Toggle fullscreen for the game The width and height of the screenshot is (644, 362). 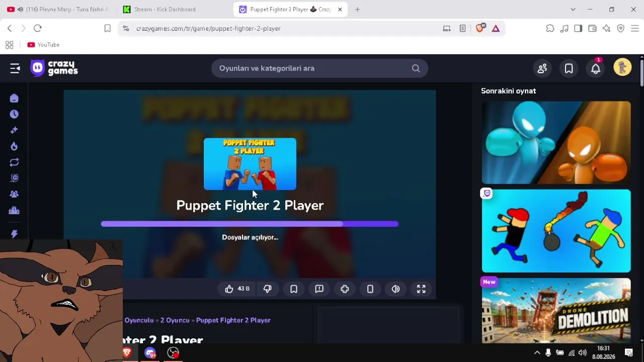(x=421, y=289)
